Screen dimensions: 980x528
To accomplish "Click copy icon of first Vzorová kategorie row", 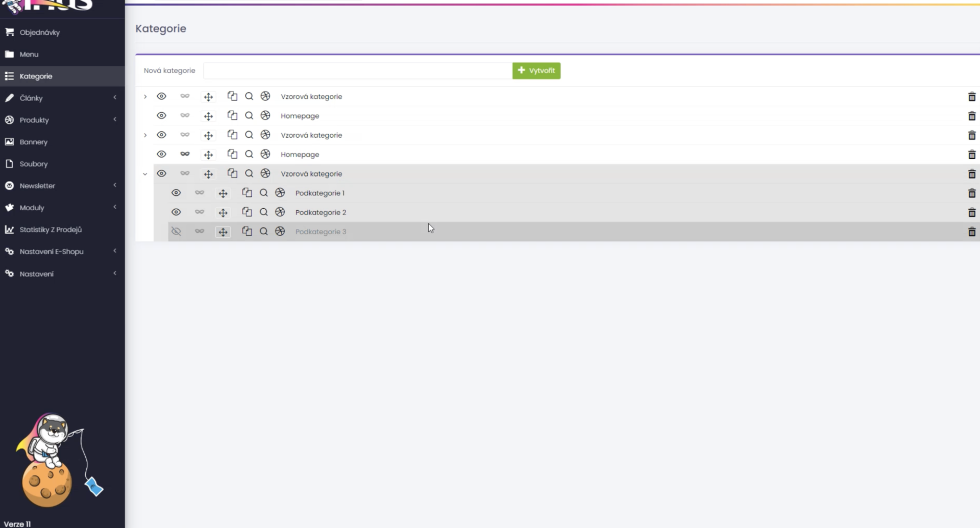I will (232, 96).
